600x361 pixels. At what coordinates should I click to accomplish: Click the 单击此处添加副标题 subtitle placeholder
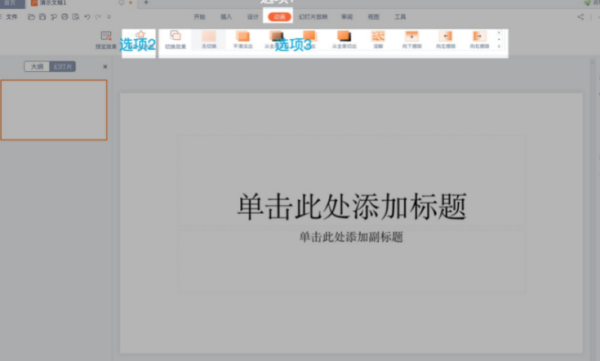pyautogui.click(x=351, y=237)
